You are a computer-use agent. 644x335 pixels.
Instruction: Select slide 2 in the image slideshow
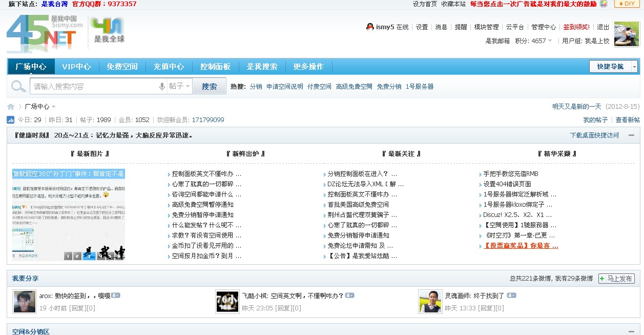(x=77, y=256)
